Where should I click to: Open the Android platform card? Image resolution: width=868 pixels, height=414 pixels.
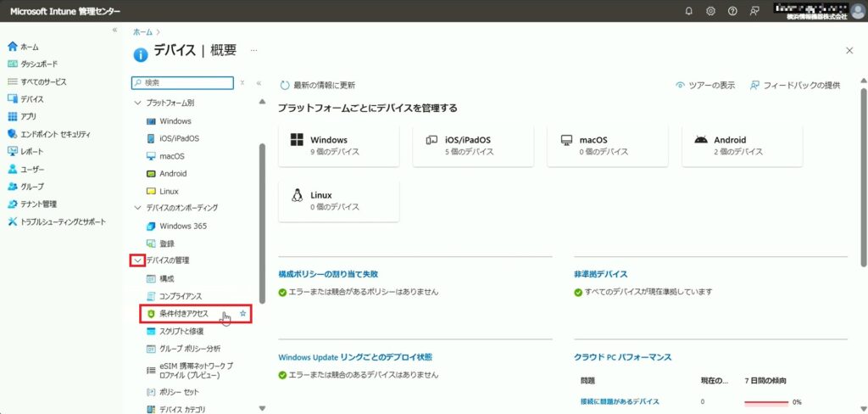point(743,145)
